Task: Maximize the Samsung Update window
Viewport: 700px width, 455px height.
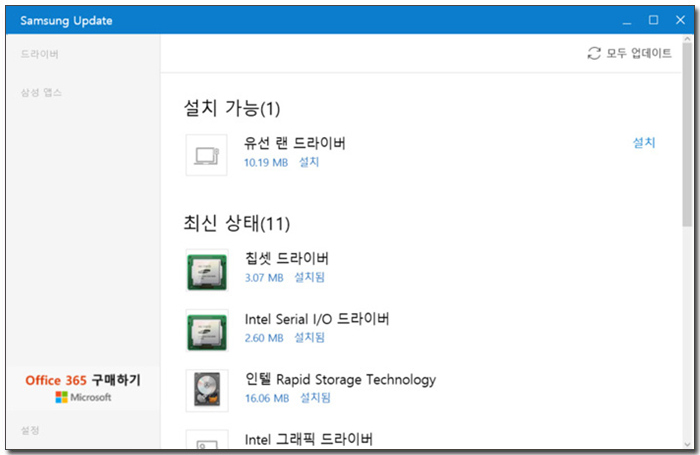Action: pos(653,20)
